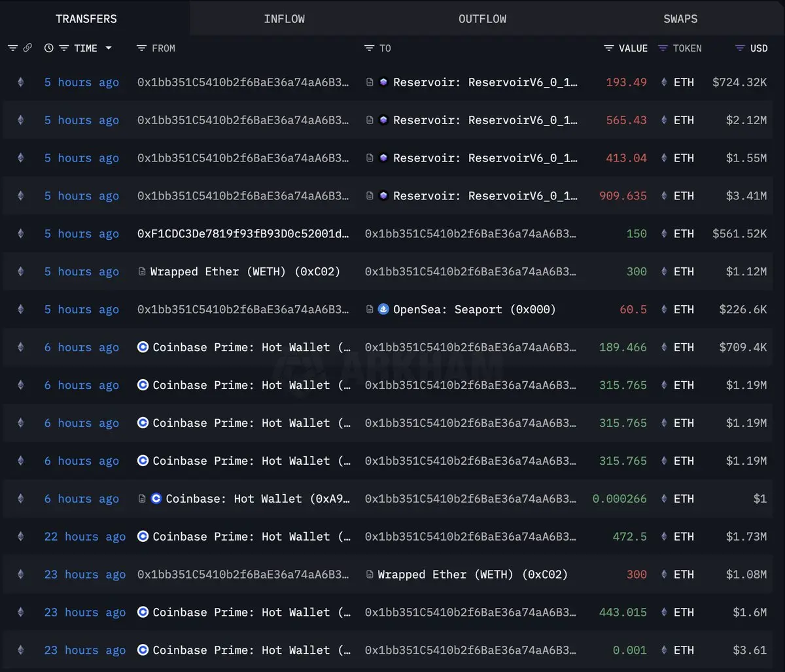
Task: Open the TO column filter
Action: point(369,48)
